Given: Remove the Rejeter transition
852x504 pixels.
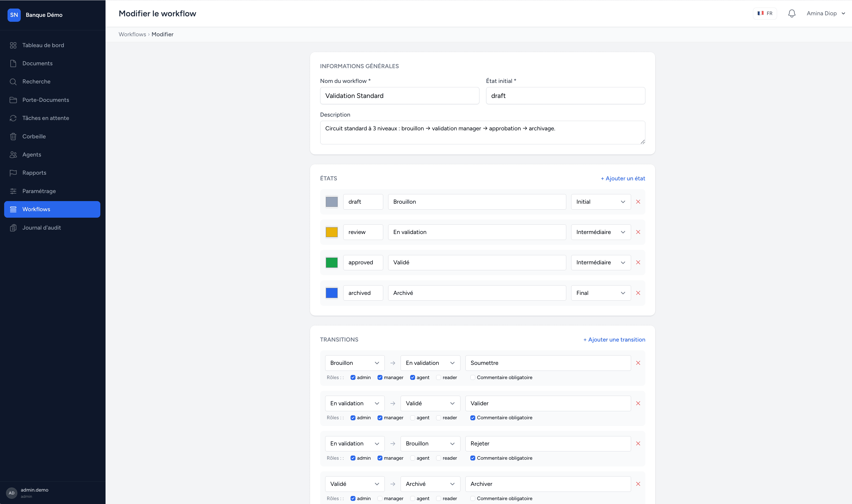Looking at the screenshot, I should 638,444.
